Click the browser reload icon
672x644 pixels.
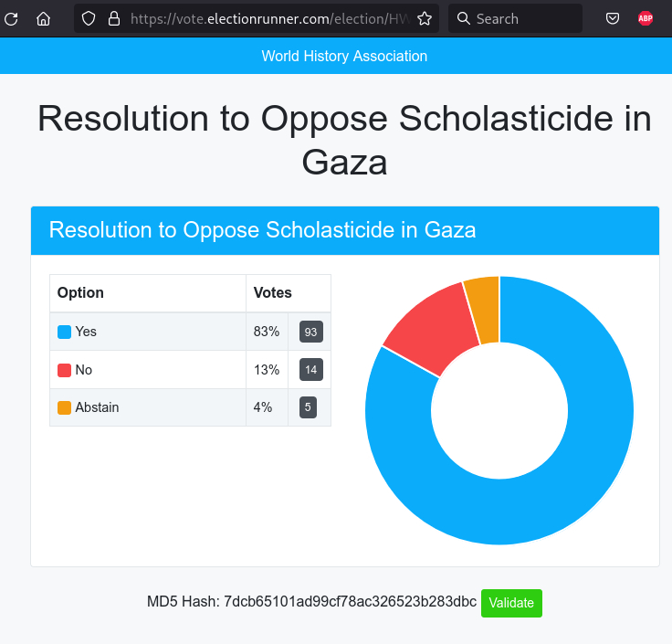click(x=12, y=18)
